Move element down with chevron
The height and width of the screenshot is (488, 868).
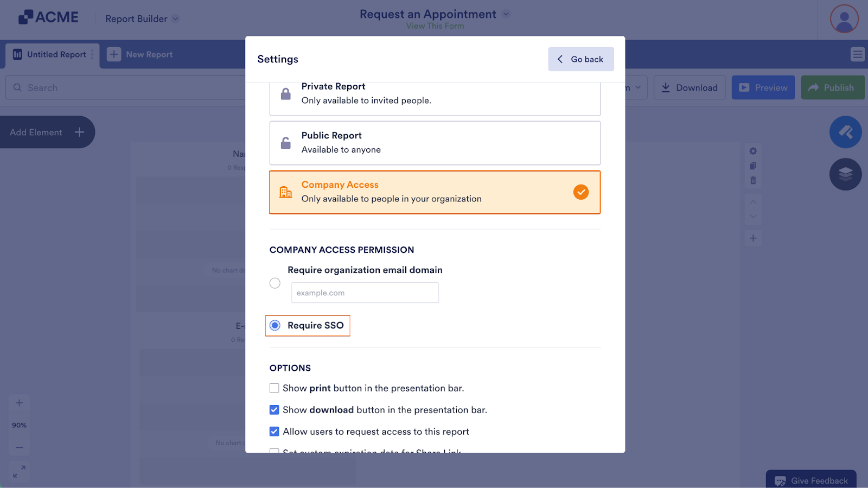coord(753,216)
